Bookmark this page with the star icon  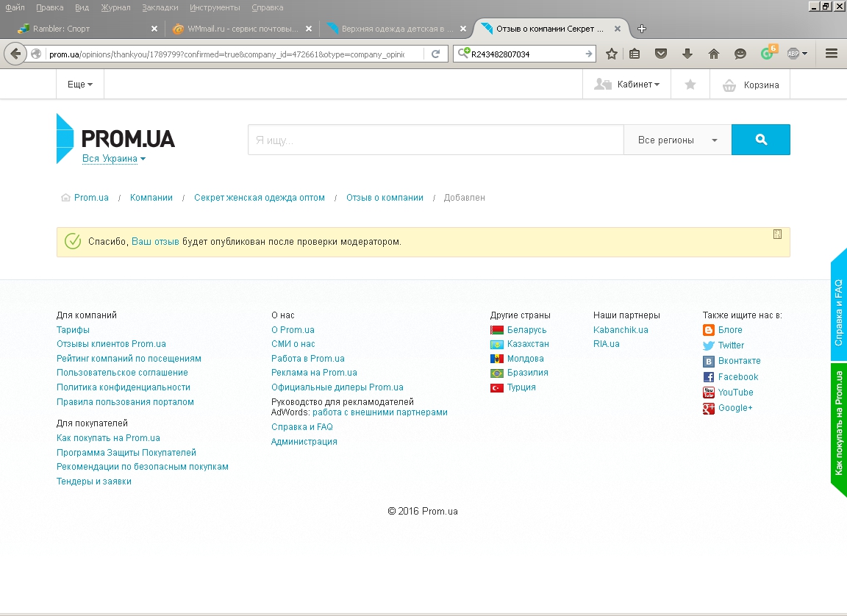tap(612, 54)
